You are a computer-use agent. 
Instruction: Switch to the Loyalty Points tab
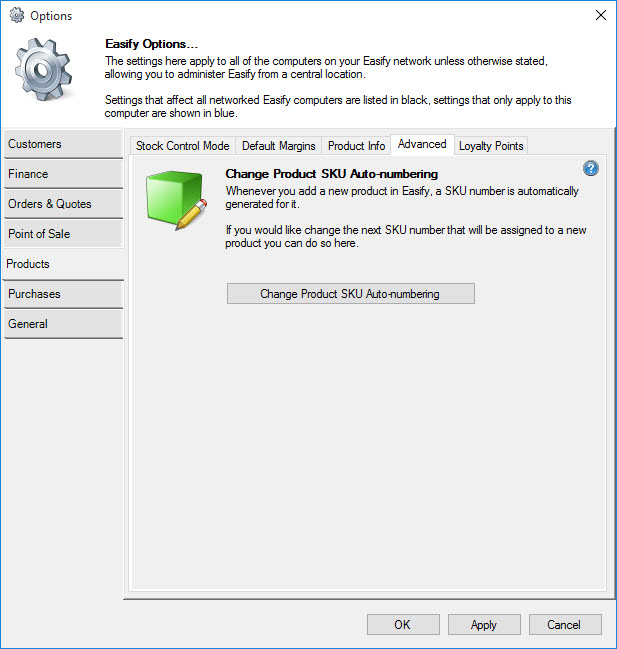[491, 146]
